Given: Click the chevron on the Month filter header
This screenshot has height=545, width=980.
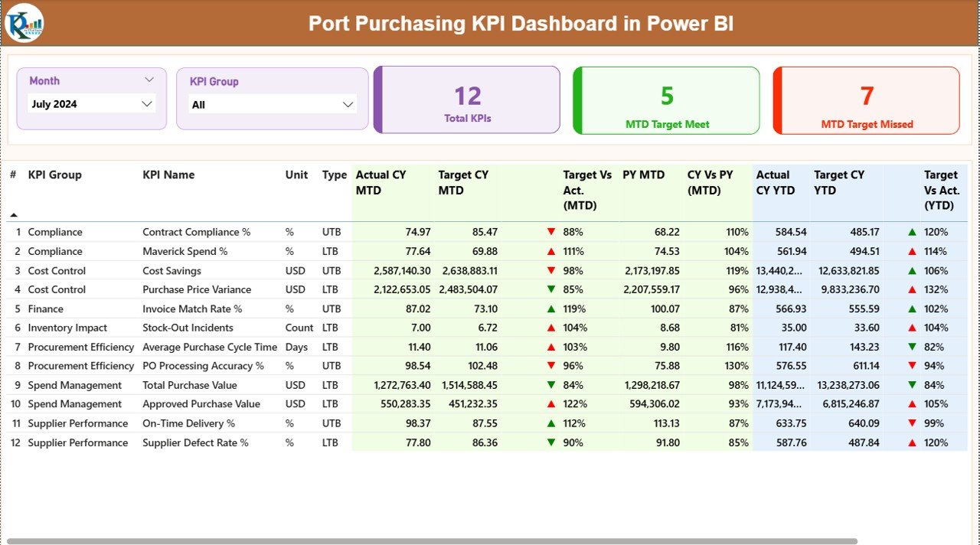Looking at the screenshot, I should (150, 80).
